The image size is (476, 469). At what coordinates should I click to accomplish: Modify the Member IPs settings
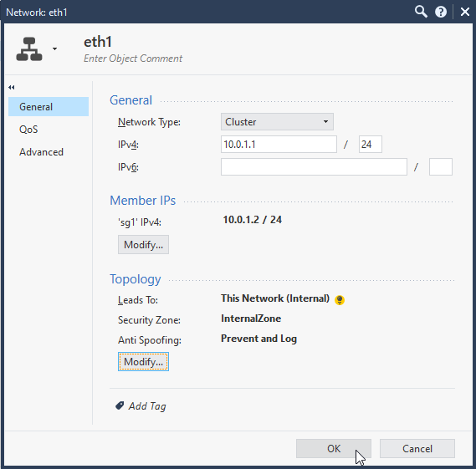coord(143,244)
